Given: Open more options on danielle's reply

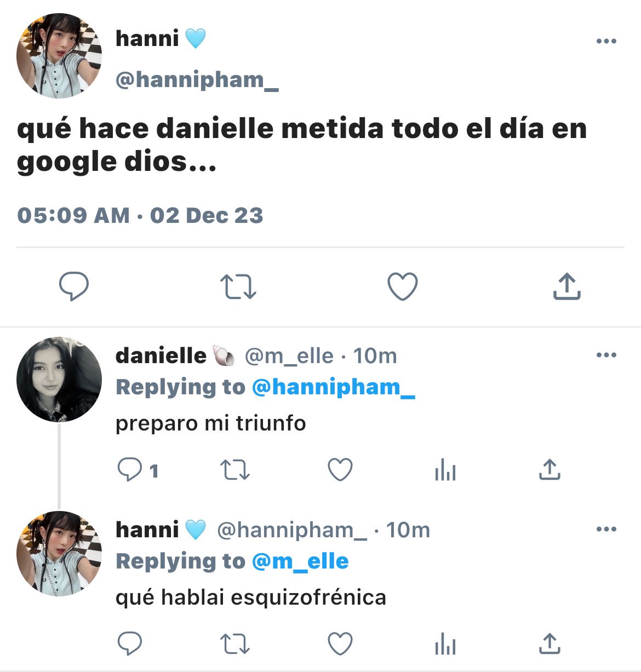Looking at the screenshot, I should click(x=606, y=355).
